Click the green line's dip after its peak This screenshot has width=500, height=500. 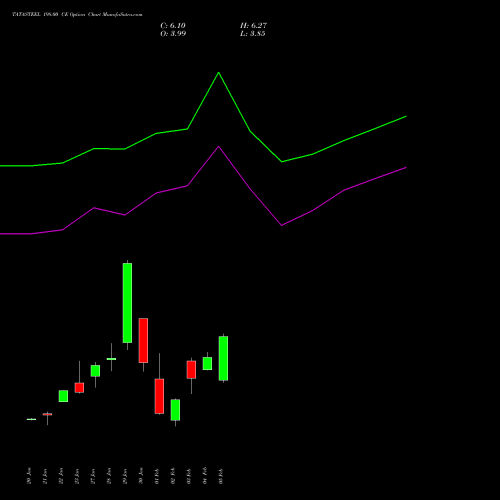pyautogui.click(x=282, y=162)
